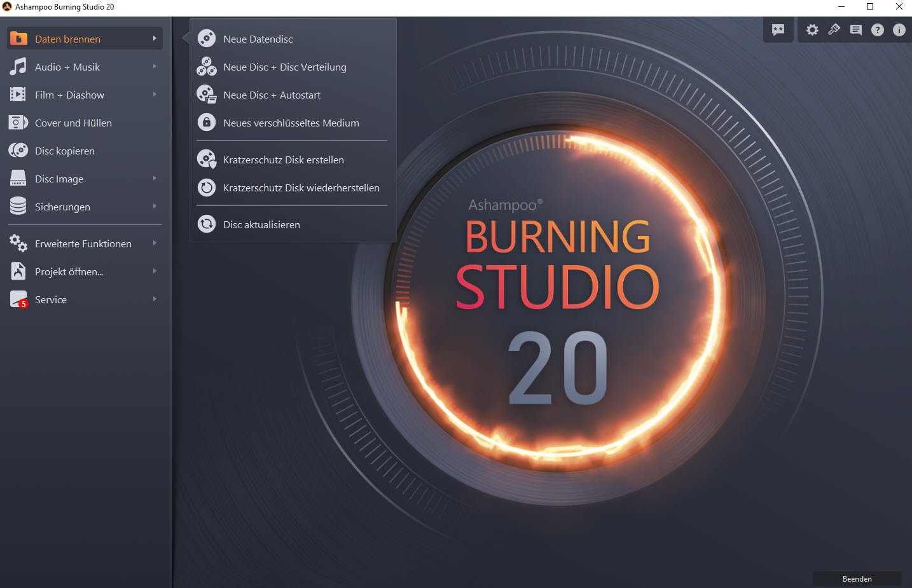Viewport: 912px width, 588px height.
Task: Click the music note icon for Audio + Musik
Action: (18, 67)
